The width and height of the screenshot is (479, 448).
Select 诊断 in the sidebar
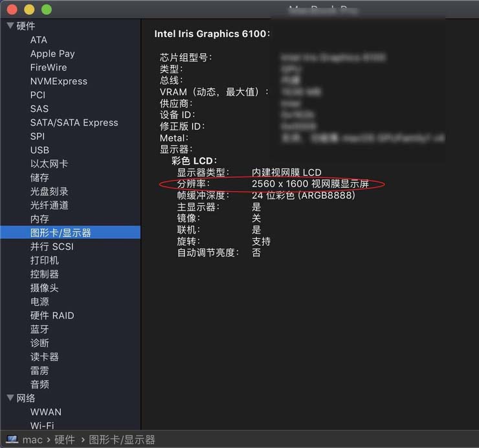click(39, 343)
